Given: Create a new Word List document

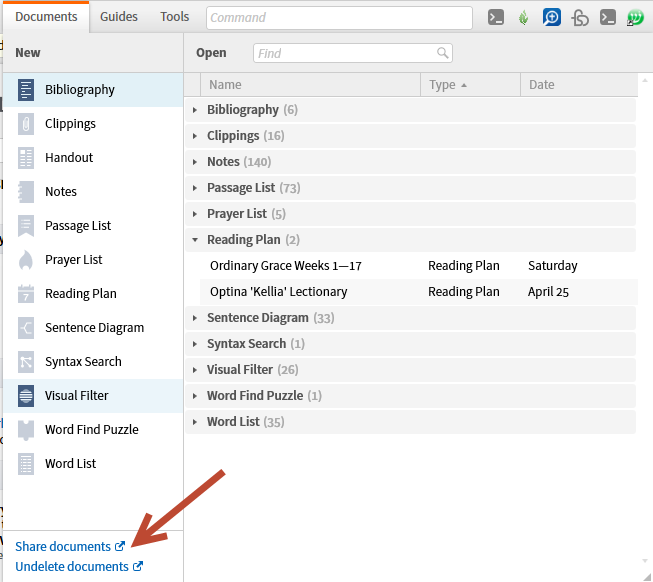Looking at the screenshot, I should (x=93, y=463).
